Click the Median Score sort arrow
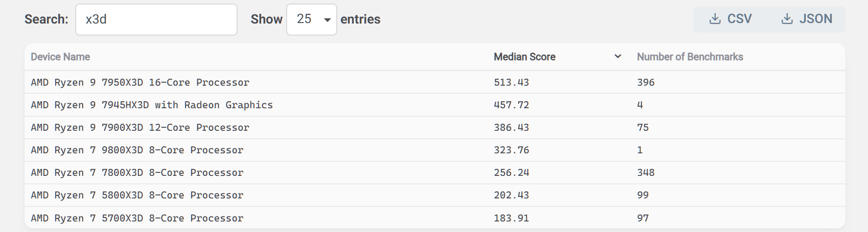The width and height of the screenshot is (868, 232). point(618,57)
